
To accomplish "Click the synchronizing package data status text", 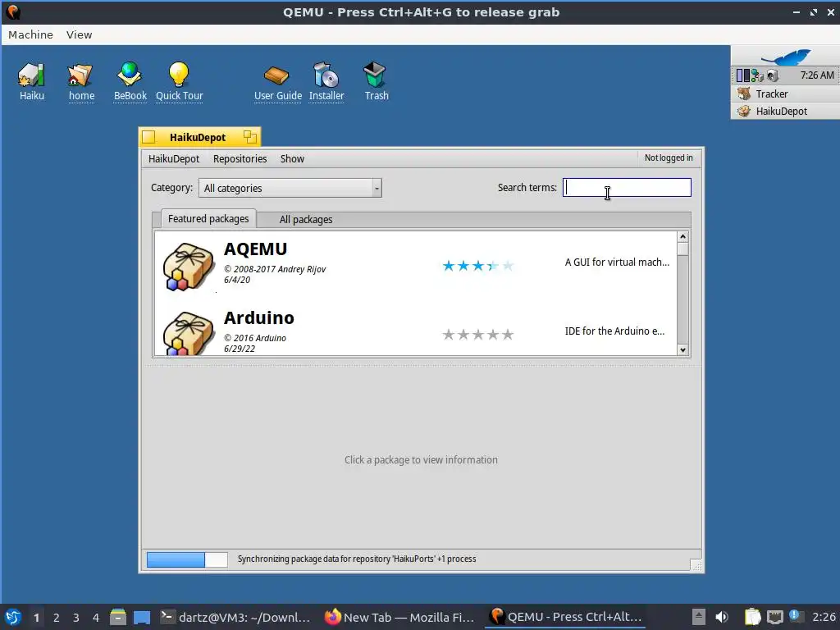I will click(x=357, y=559).
